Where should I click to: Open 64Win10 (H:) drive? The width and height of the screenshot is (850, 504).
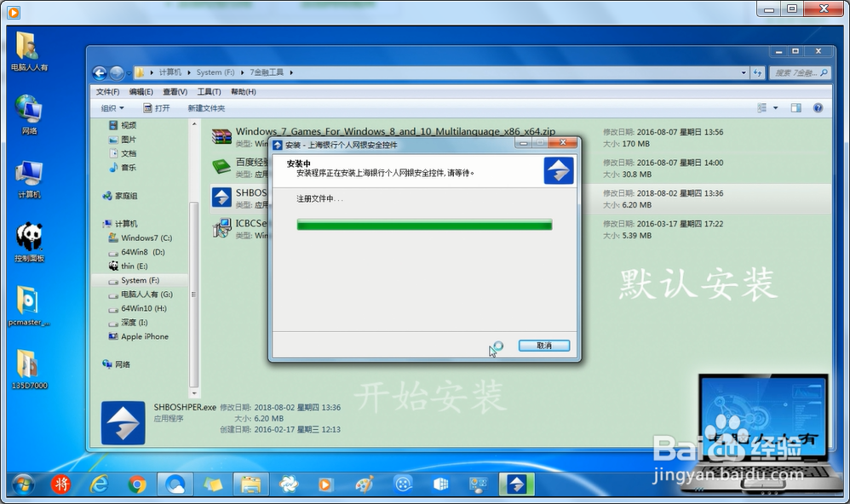[138, 308]
